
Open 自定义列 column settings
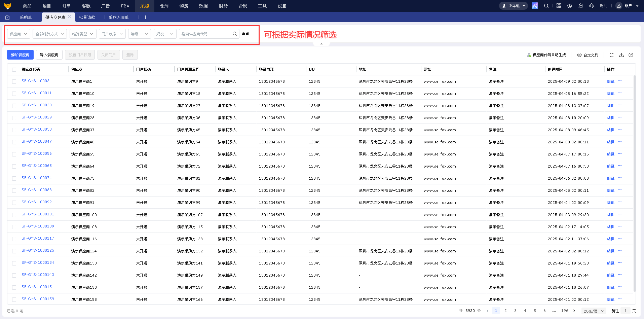588,55
